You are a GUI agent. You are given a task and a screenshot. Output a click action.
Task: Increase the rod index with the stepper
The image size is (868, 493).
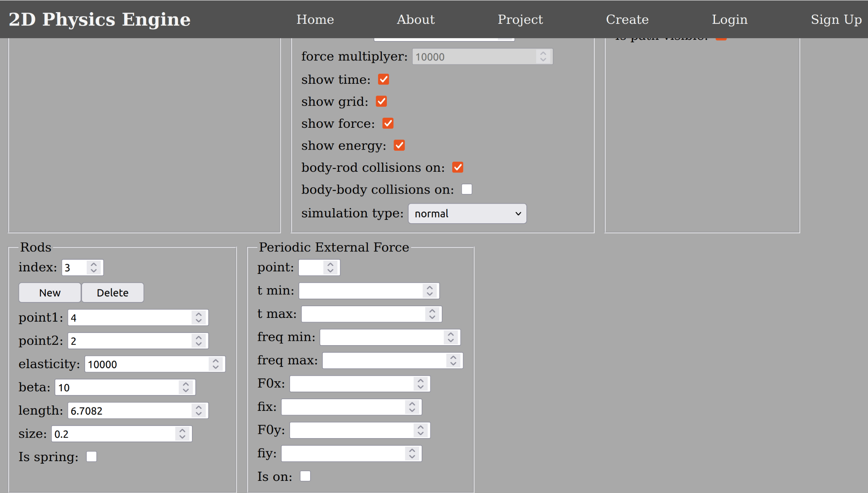pyautogui.click(x=94, y=264)
